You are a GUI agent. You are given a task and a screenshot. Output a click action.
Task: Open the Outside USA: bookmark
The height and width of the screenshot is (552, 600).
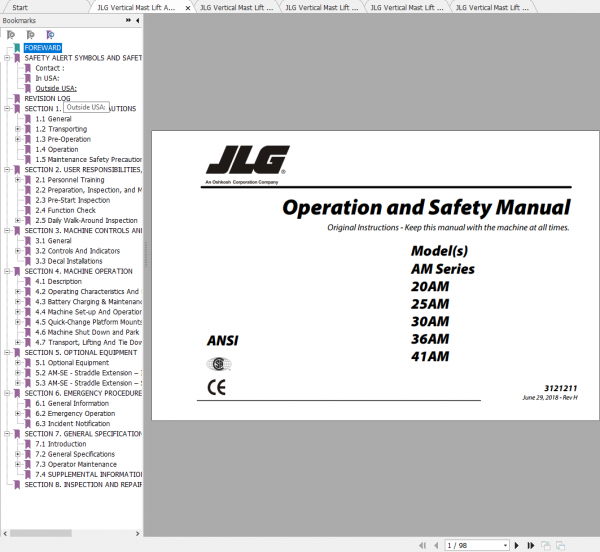click(56, 88)
